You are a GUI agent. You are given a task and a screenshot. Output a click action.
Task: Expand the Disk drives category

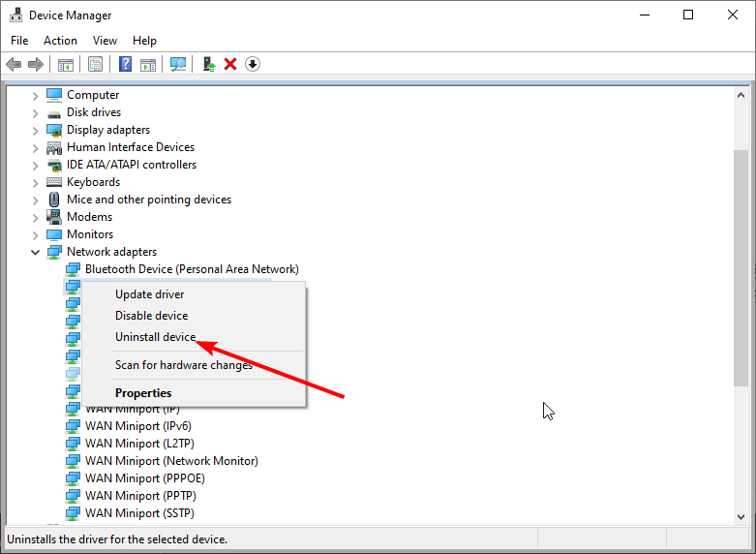coord(35,113)
